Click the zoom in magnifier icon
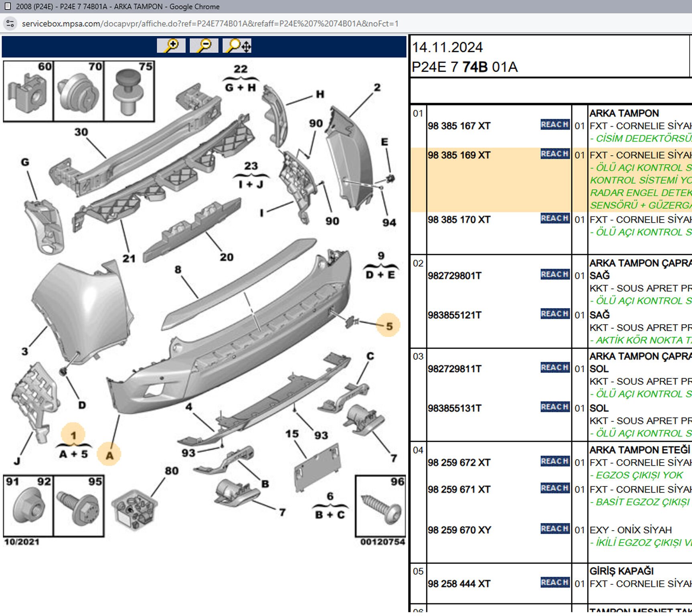Viewport: 692px width, 616px height. tap(171, 46)
